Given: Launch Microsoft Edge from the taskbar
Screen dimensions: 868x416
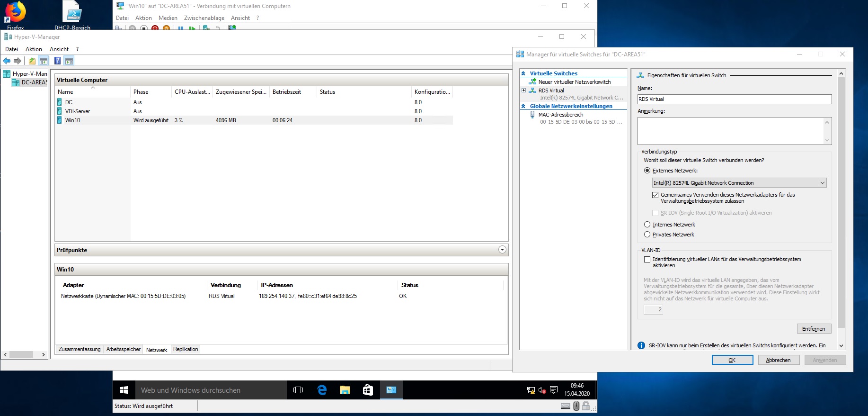Looking at the screenshot, I should (322, 390).
